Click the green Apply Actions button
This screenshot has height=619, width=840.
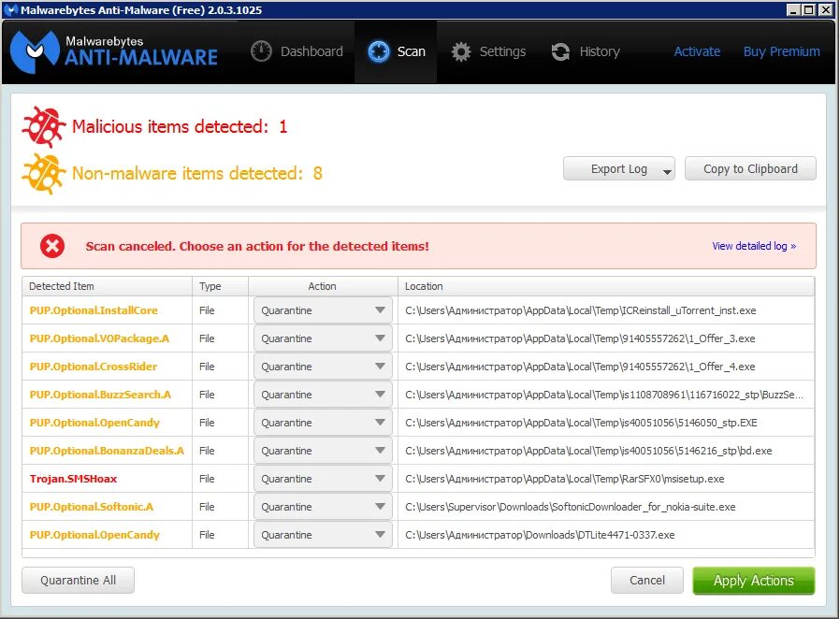(x=754, y=581)
